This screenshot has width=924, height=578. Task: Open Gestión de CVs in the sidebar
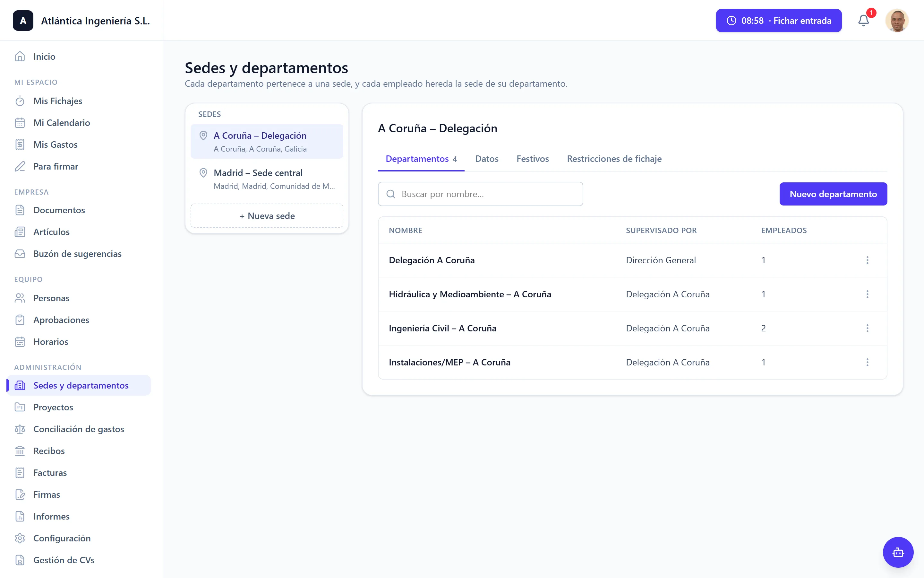pos(79,560)
